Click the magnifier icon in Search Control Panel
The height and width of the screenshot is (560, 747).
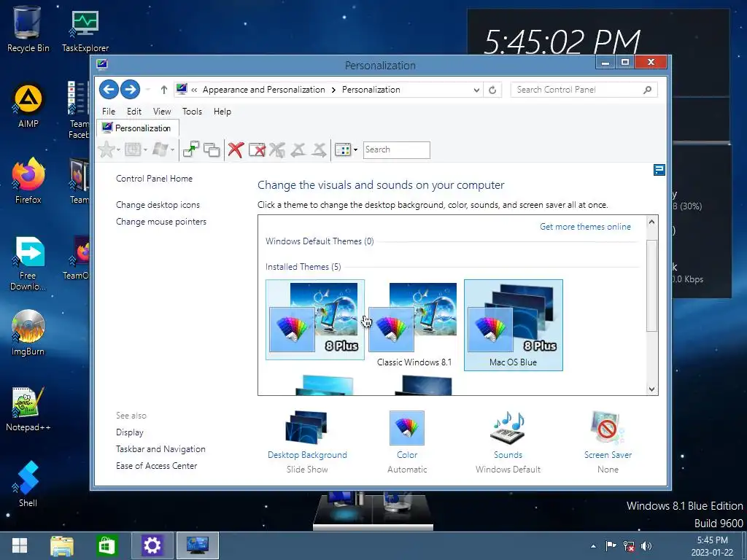[x=647, y=90]
